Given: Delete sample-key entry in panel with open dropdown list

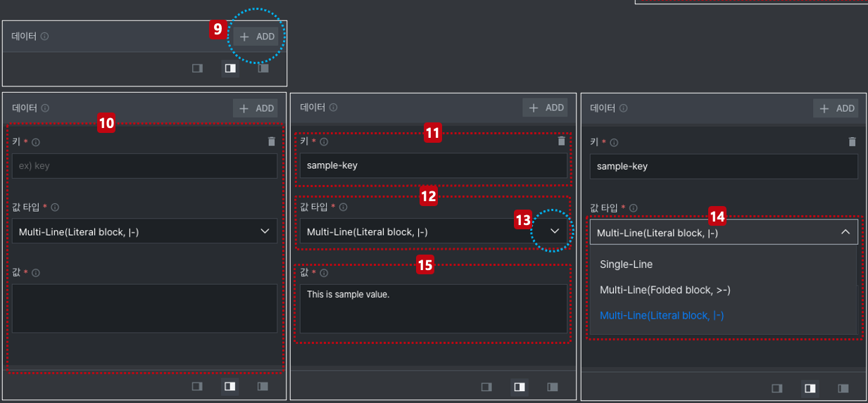Looking at the screenshot, I should pyautogui.click(x=852, y=142).
